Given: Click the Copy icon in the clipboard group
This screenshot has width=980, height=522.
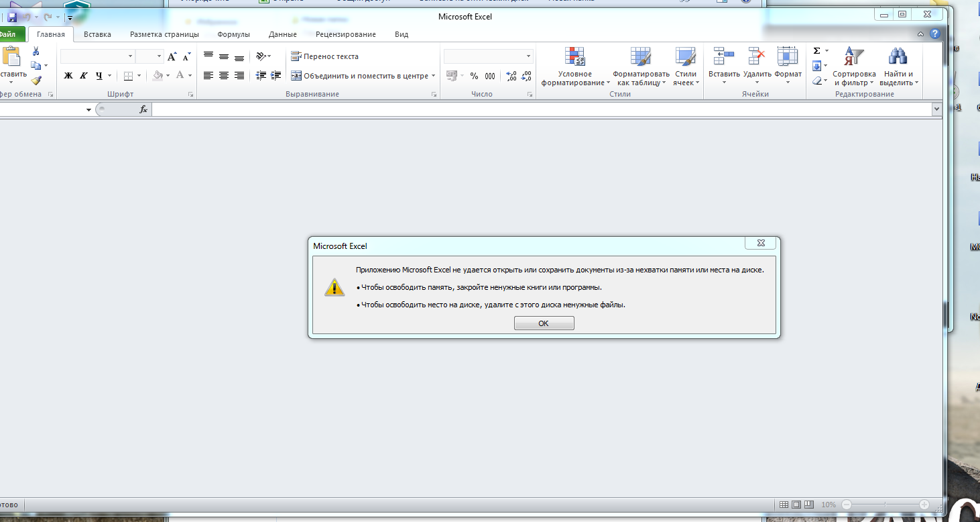Looking at the screenshot, I should pos(36,66).
